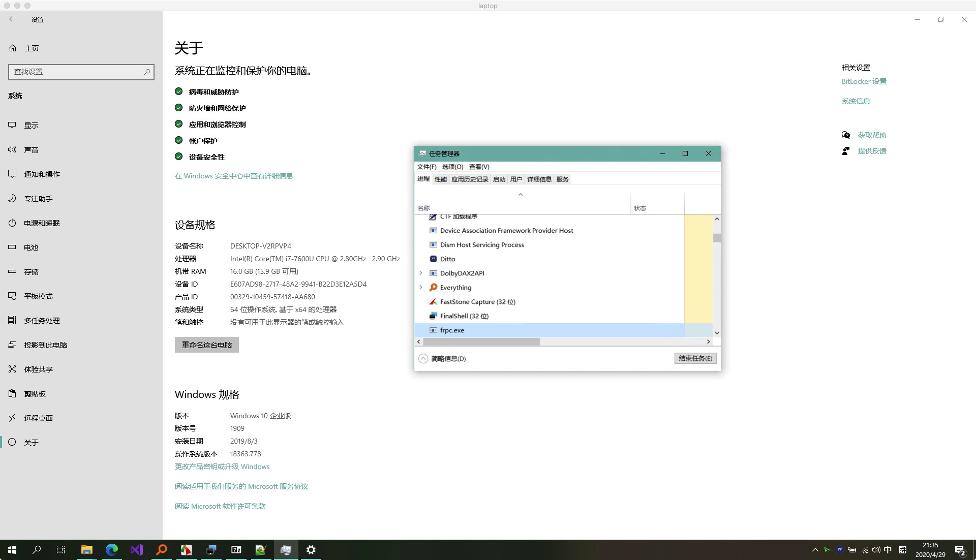976x560 pixels.
Task: Switch to the 应用历史记录 tab
Action: 470,179
